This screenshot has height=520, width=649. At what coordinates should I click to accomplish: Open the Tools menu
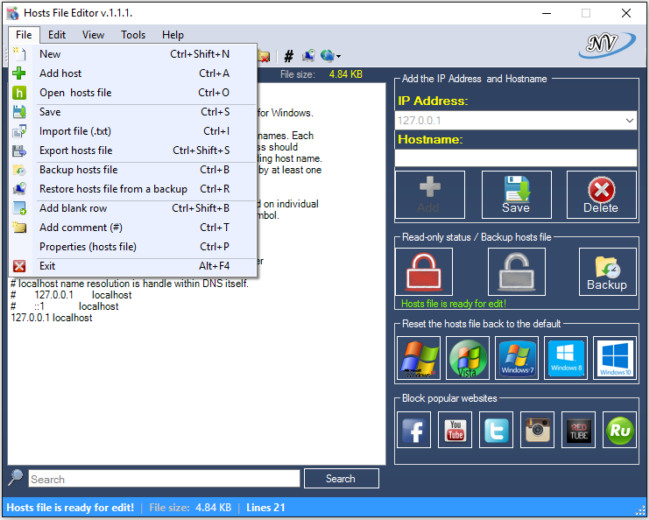coord(133,35)
